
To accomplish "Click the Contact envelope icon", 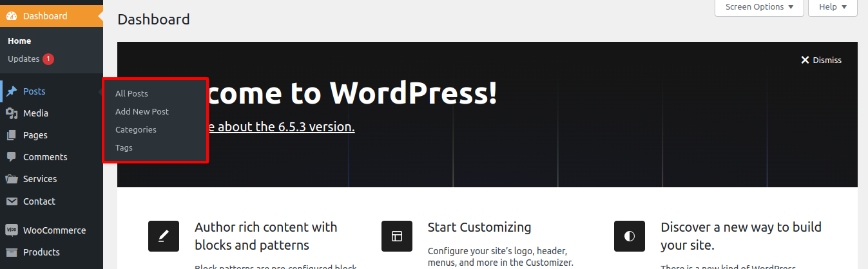I will pyautogui.click(x=12, y=201).
